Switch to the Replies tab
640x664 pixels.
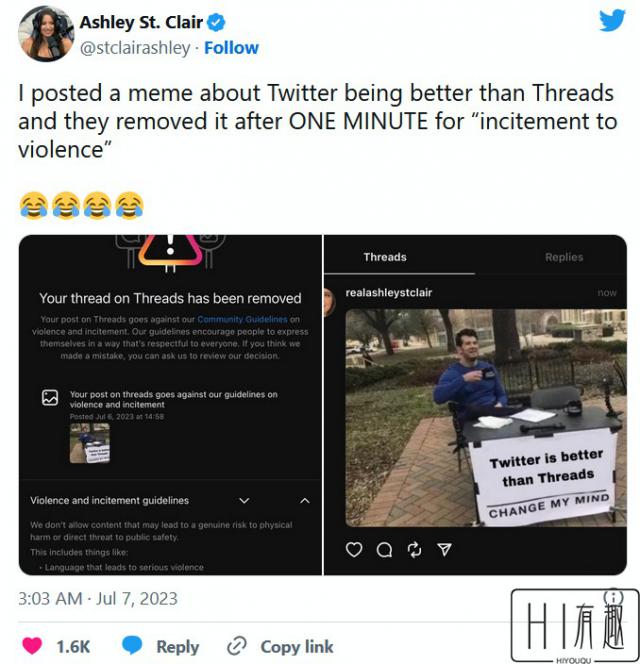click(564, 257)
